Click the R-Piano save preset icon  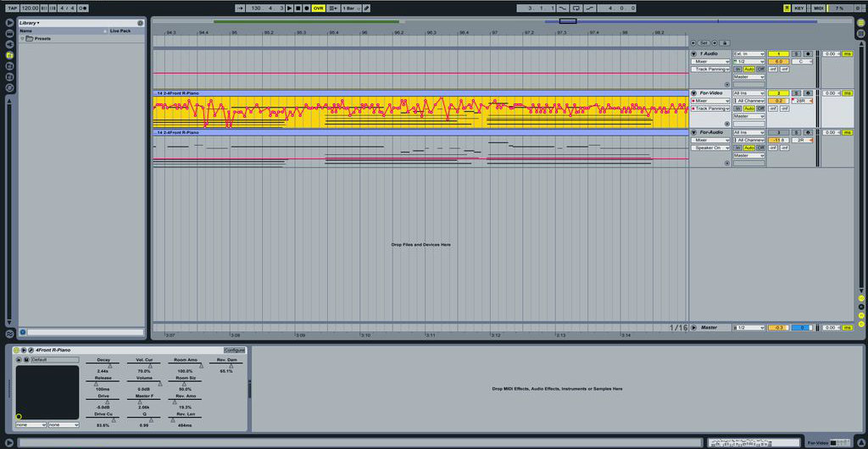point(26,359)
